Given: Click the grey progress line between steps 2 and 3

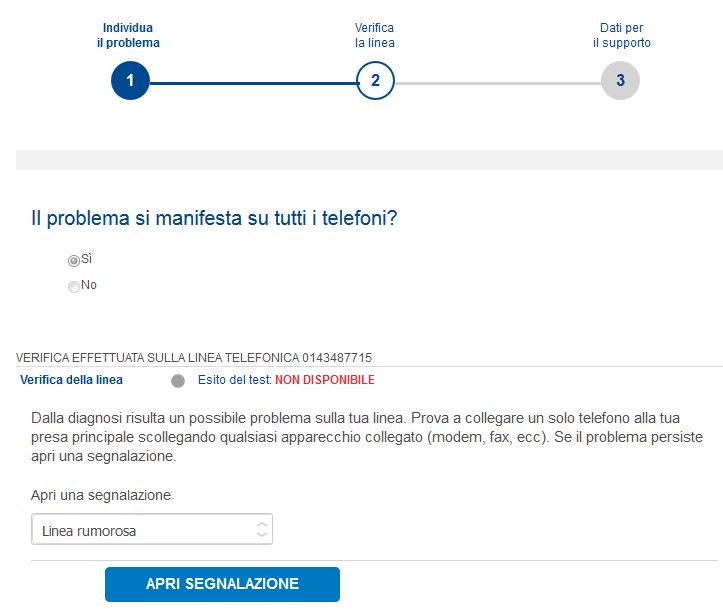Looking at the screenshot, I should tap(497, 82).
